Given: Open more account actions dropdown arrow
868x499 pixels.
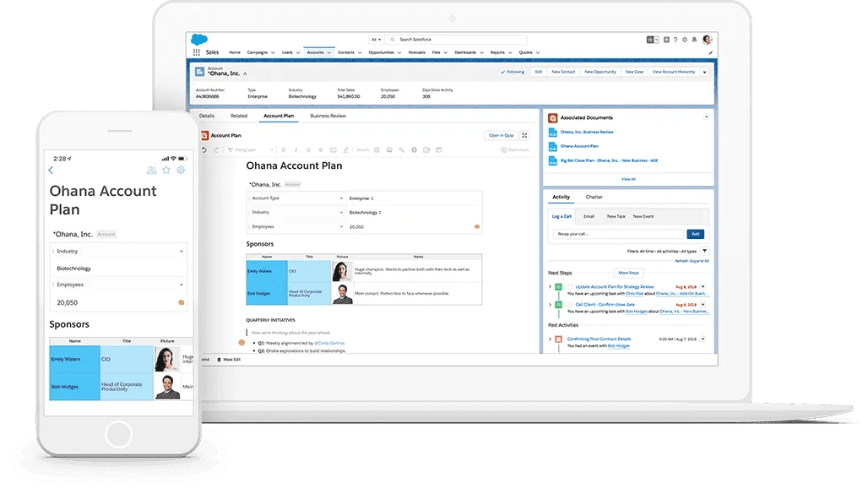Looking at the screenshot, I should point(705,72).
